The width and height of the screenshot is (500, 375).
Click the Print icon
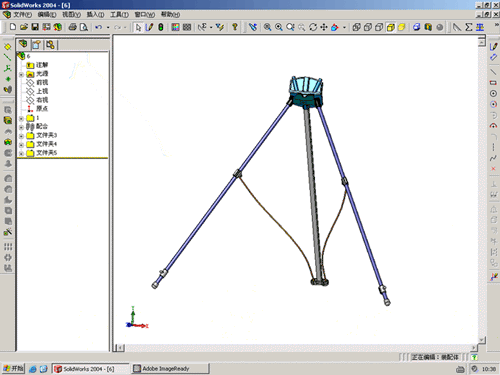(x=72, y=27)
